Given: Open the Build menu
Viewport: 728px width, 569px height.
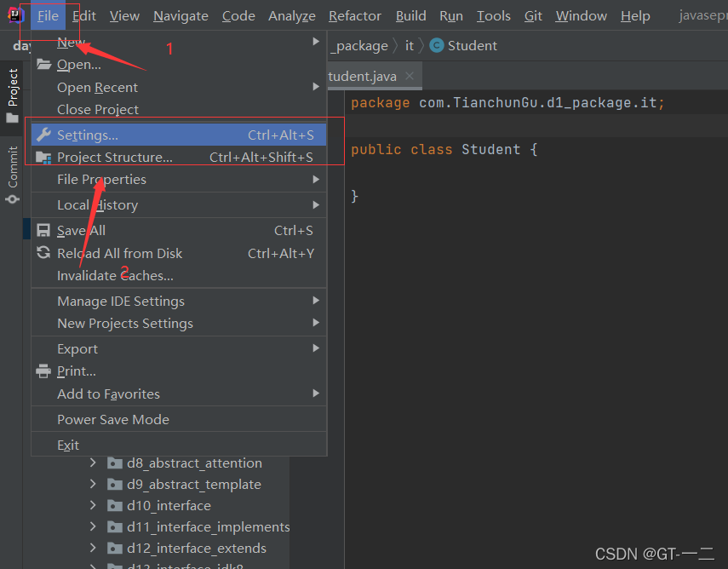Looking at the screenshot, I should [411, 16].
